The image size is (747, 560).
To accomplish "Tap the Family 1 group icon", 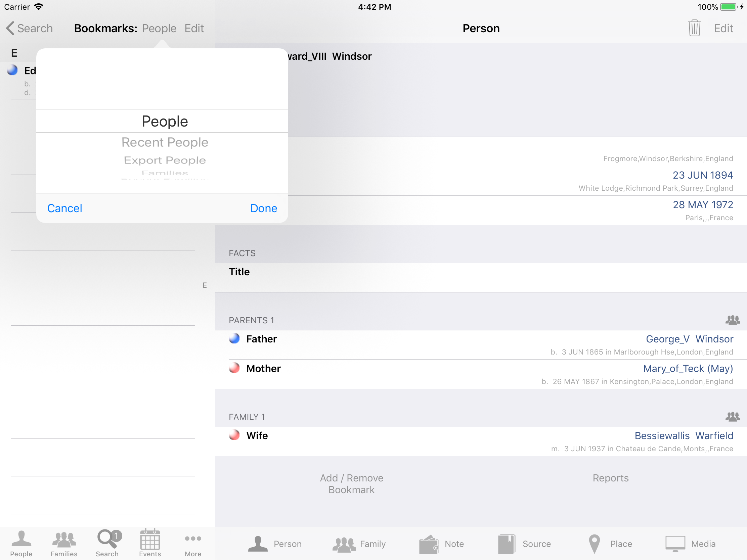I will 732,417.
